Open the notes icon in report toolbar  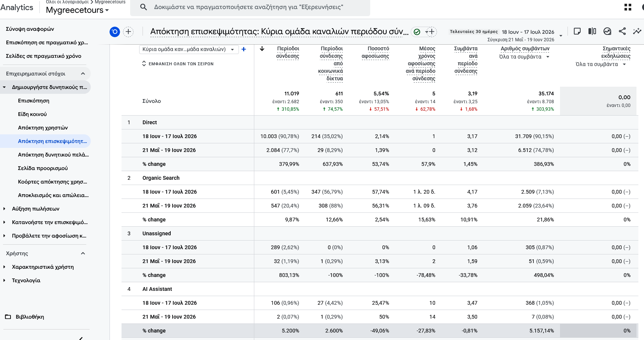(x=577, y=31)
